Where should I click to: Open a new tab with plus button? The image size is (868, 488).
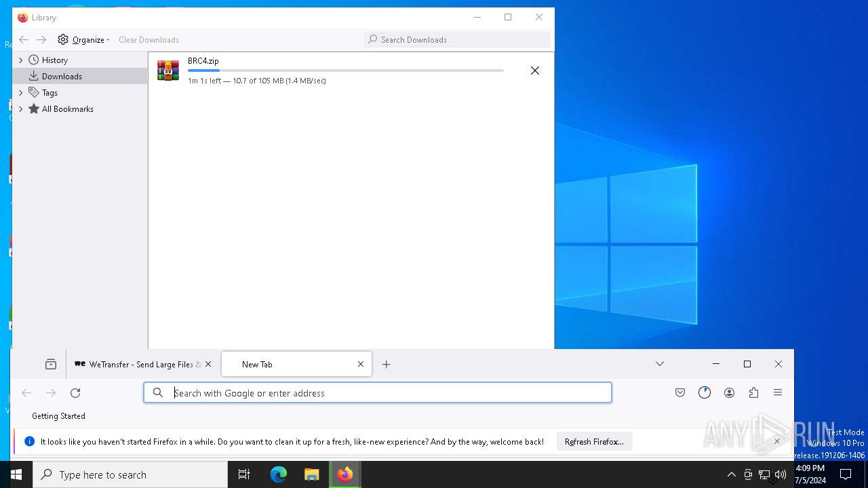pyautogui.click(x=386, y=364)
